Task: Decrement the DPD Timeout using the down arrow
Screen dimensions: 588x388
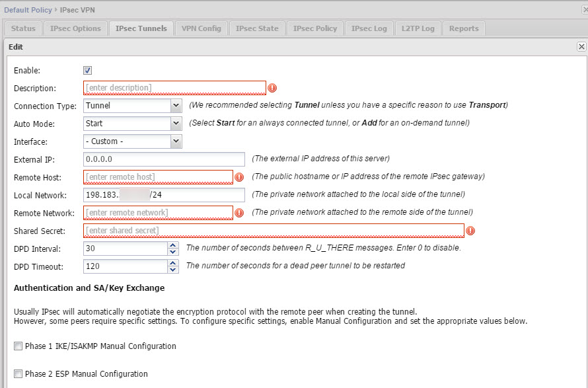Action: [x=172, y=270]
